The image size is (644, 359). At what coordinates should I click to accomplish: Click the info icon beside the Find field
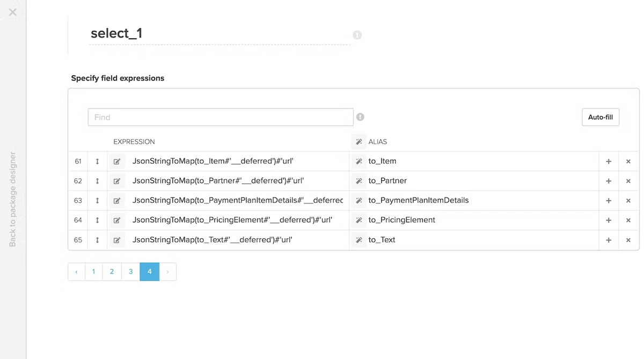pos(360,117)
